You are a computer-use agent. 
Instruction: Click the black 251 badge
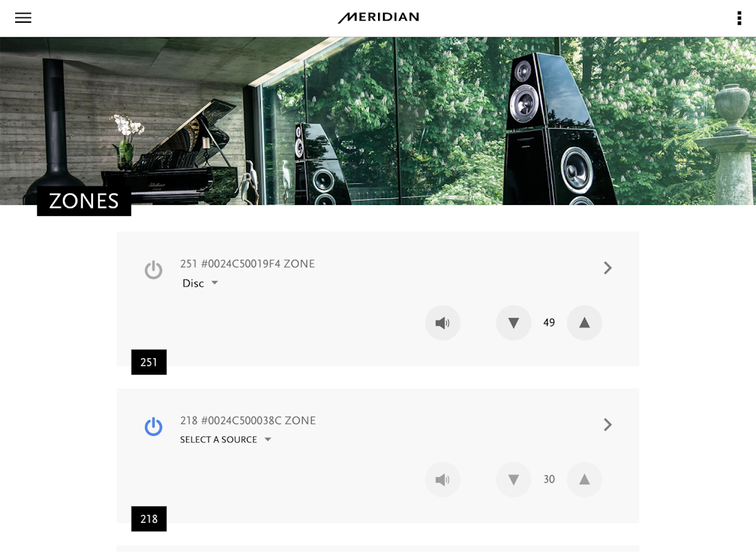click(149, 362)
